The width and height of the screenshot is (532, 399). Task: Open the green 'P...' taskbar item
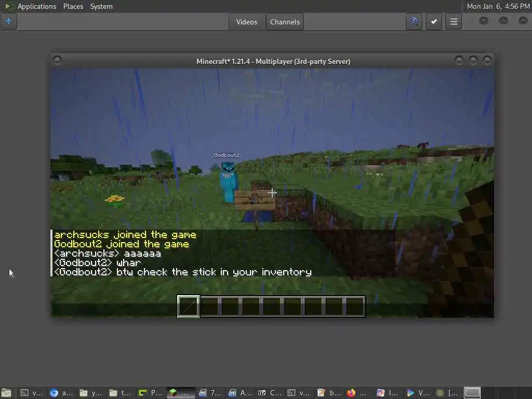click(x=150, y=393)
